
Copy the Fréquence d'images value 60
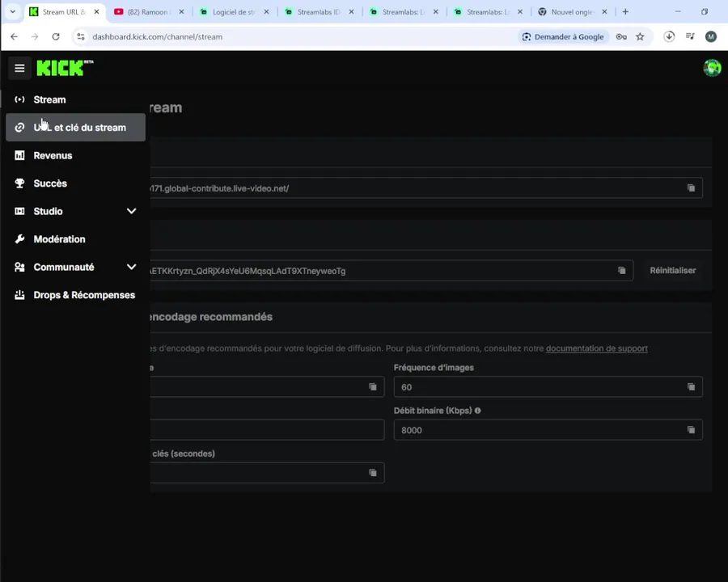(691, 386)
